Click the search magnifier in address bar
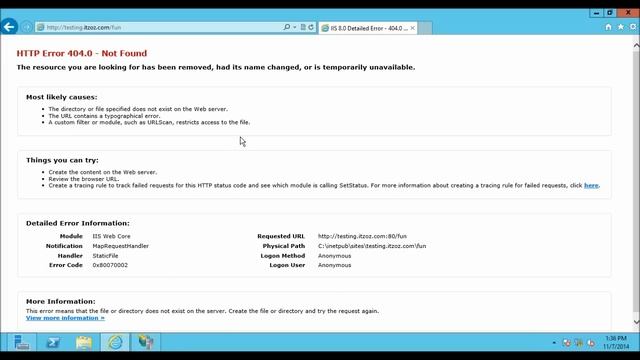640x360 pixels. click(287, 27)
